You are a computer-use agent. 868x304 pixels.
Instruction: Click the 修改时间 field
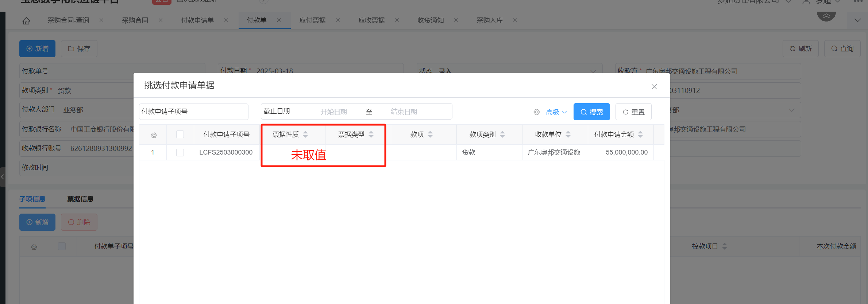tap(77, 168)
